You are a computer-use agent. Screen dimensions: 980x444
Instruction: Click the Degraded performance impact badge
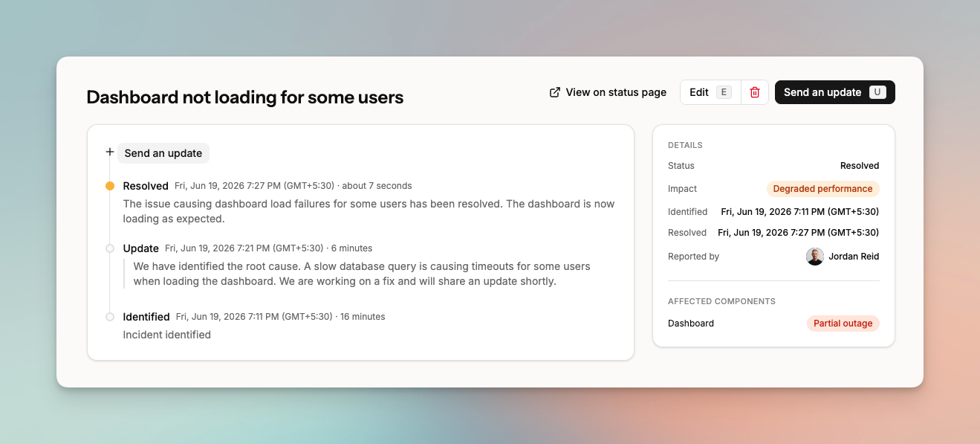click(x=823, y=189)
